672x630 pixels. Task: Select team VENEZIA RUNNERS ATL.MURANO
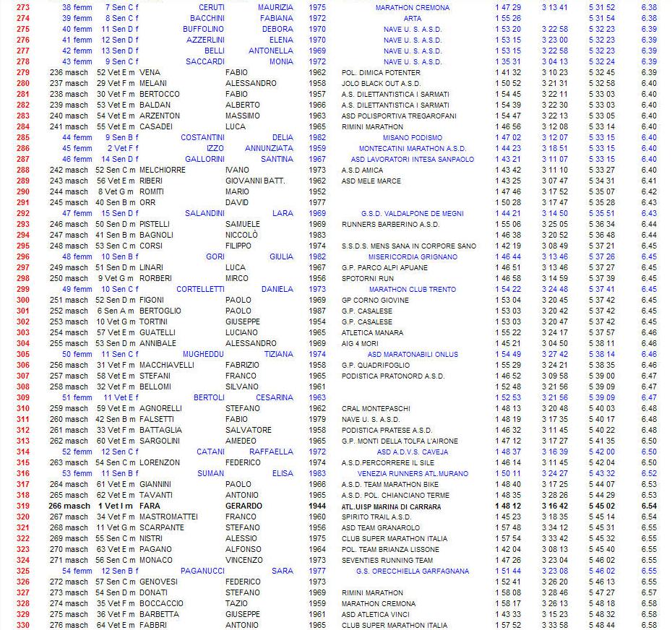pos(413,473)
